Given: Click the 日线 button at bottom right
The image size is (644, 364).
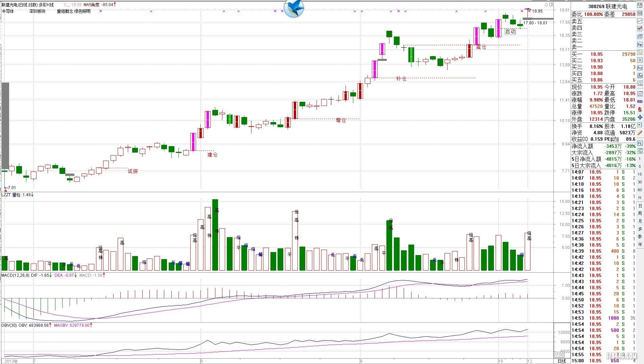Looking at the screenshot, I should click(x=562, y=361).
